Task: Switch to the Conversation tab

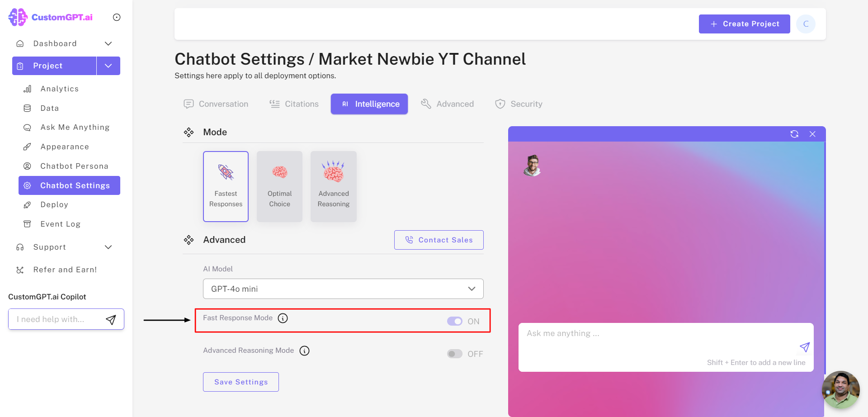Action: (x=216, y=104)
